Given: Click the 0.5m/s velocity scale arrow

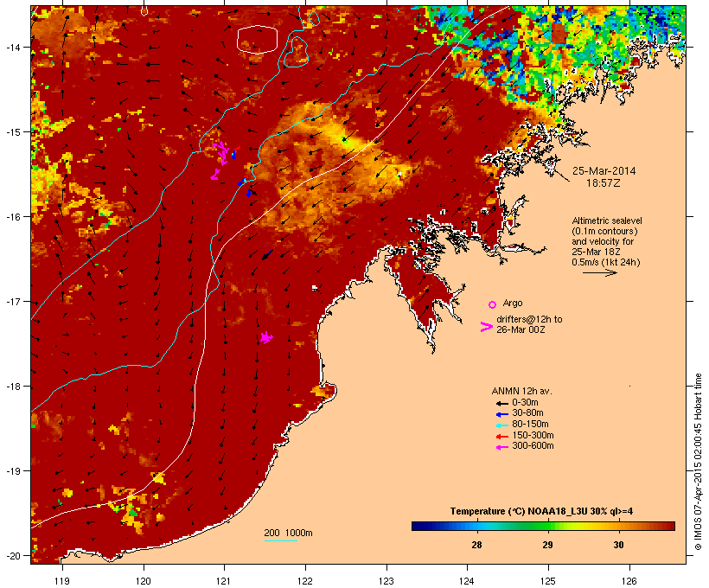Looking at the screenshot, I should pyautogui.click(x=600, y=272).
